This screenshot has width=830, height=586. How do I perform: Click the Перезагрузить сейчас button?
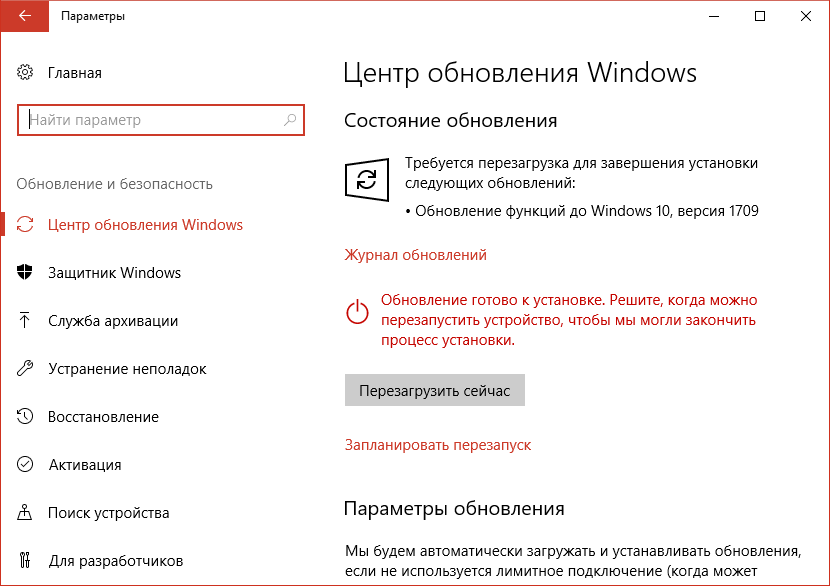[x=435, y=390]
